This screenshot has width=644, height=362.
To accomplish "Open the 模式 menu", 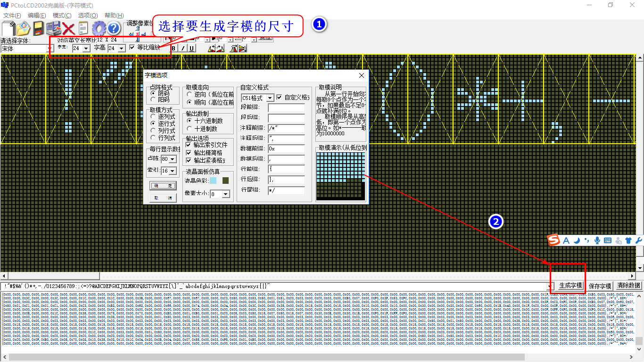I will point(62,16).
